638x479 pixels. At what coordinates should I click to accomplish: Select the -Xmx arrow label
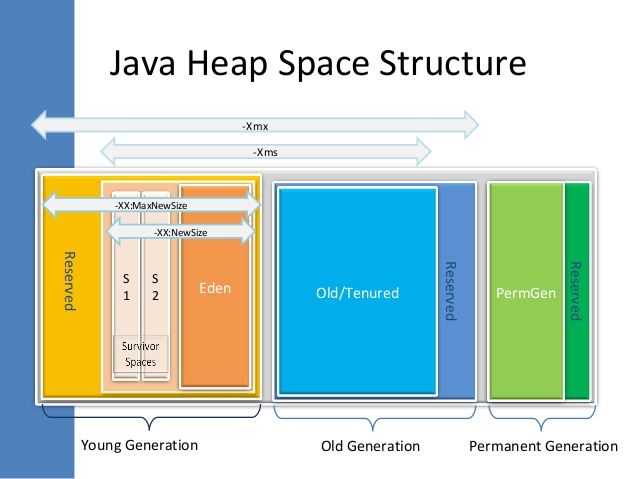255,126
